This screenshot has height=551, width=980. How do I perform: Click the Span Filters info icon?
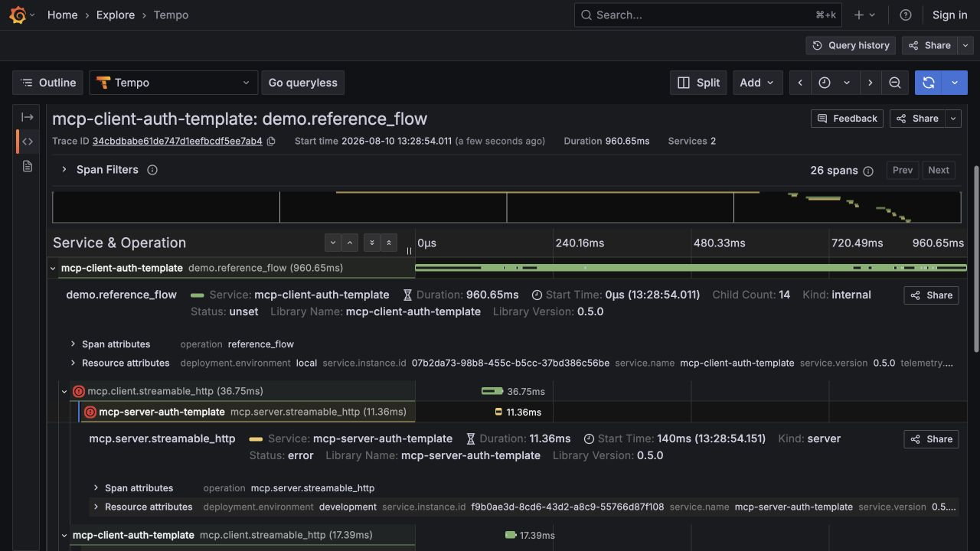[152, 170]
